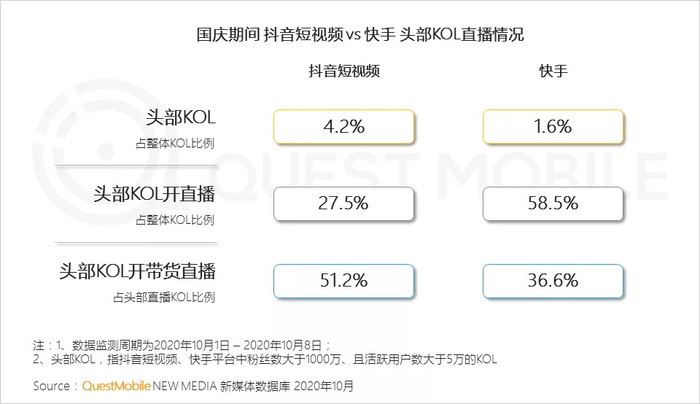Click the 1.6% value box for Kuaishou
Screen dimensions: 700x404
click(553, 127)
